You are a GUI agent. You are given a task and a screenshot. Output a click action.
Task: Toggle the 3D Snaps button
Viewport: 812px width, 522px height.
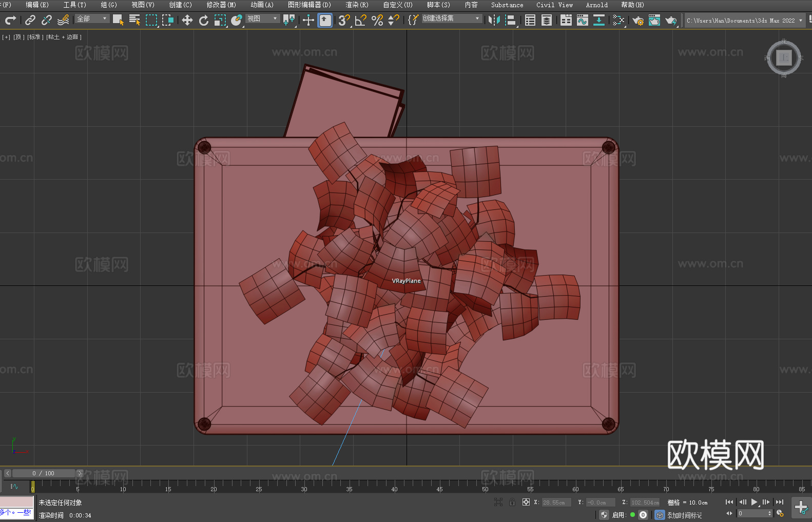click(344, 20)
